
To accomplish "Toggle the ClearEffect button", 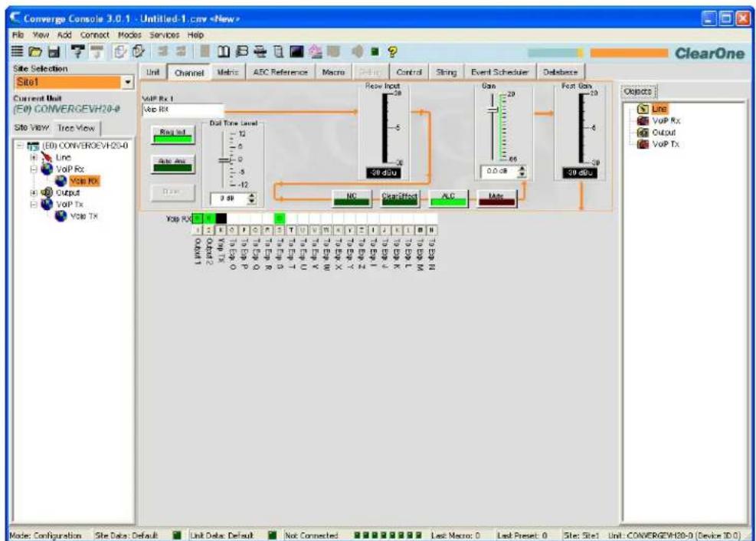I will (399, 198).
